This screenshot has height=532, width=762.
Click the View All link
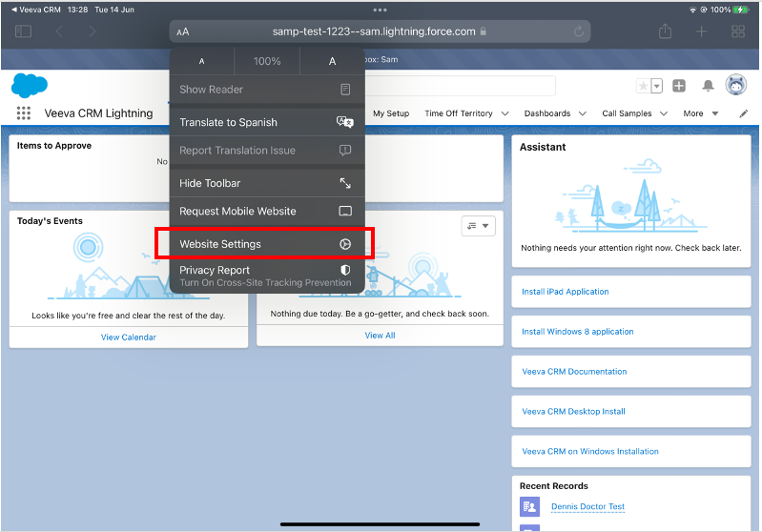[x=380, y=336]
